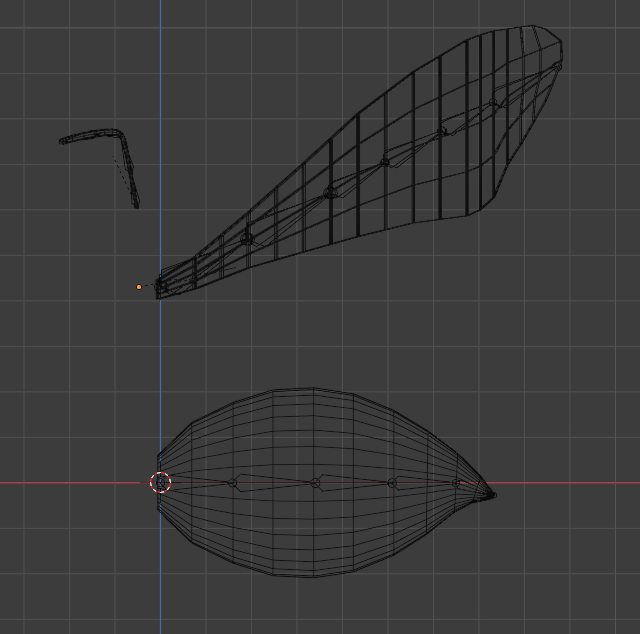
Task: Select bone joint nearest upper wing's tip
Action: click(556, 67)
